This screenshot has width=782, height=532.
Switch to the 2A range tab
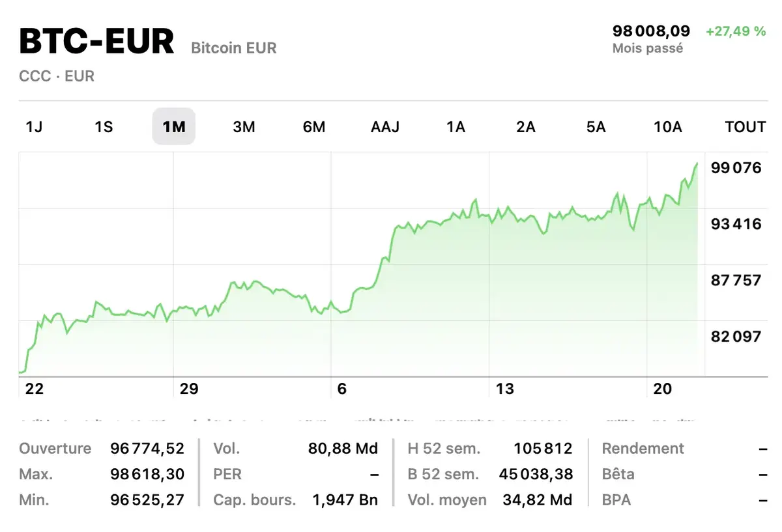coord(525,127)
